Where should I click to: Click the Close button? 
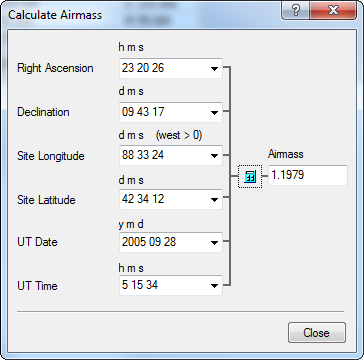317,333
